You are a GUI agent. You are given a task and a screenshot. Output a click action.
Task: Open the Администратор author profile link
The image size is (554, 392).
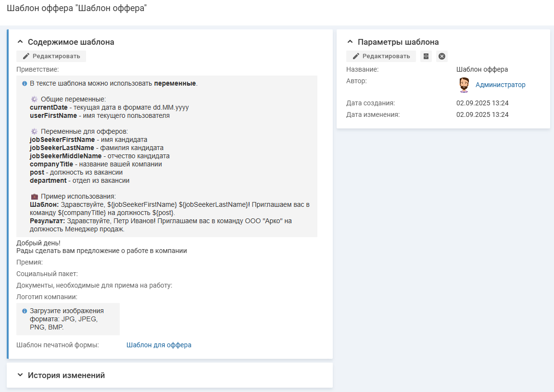coord(500,85)
